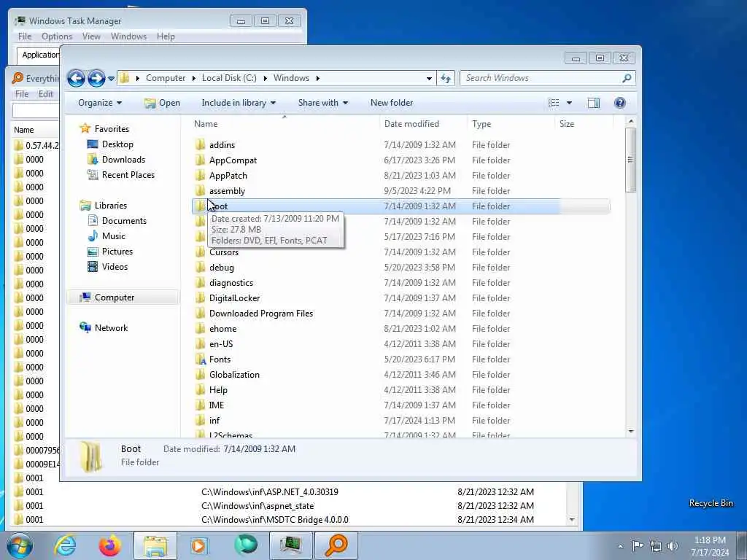Screen dimensions: 747x560
Task: Click the Open button in the toolbar
Action: (163, 103)
